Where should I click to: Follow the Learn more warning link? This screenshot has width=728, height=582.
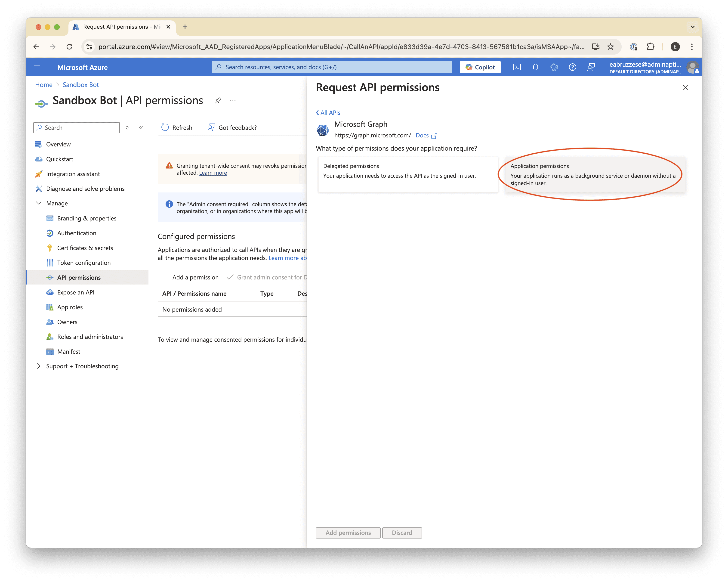[x=213, y=173]
